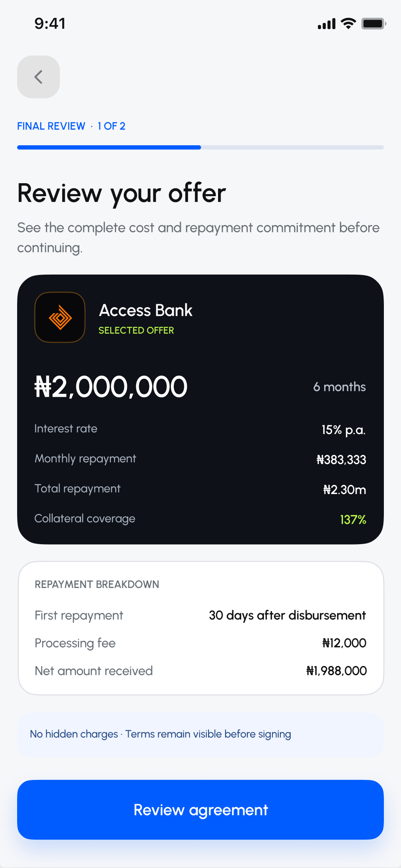Open the REPAYMENT BREAKDOWN section header
Viewport: 401px width, 868px height.
coord(97,584)
